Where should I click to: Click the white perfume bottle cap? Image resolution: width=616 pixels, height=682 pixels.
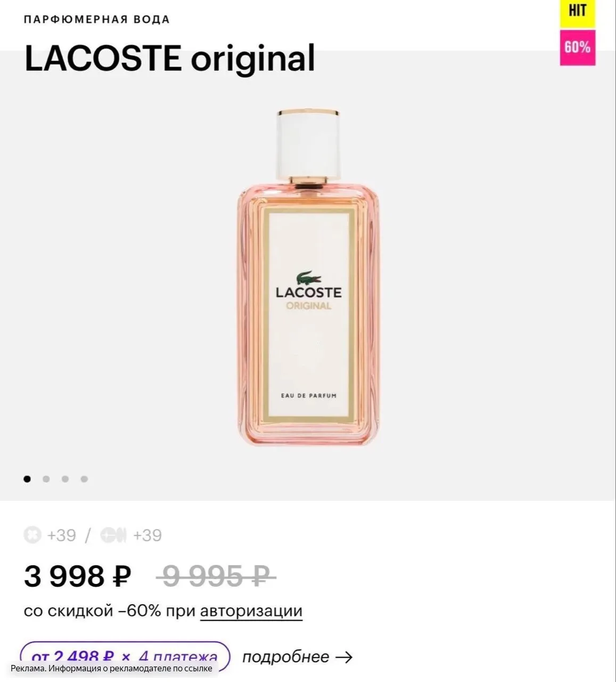coord(308,144)
